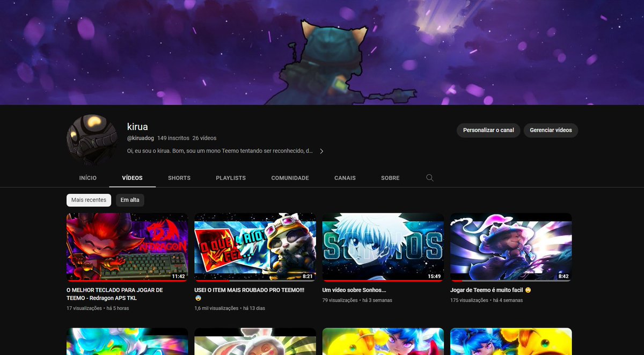Switch to the CANAIS tab
The image size is (644, 355).
pyautogui.click(x=345, y=178)
